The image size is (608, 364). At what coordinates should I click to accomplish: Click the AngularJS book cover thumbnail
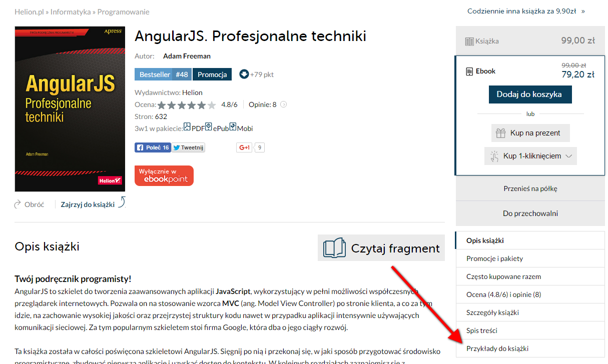click(70, 109)
